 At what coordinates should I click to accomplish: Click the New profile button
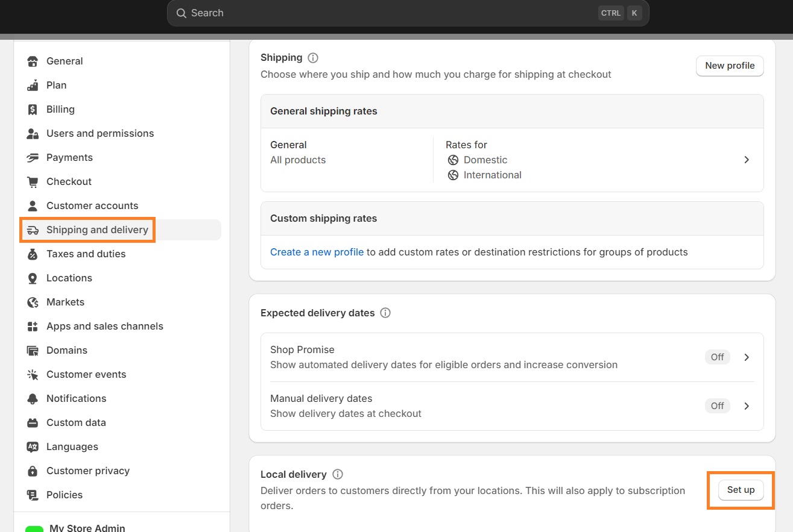pos(730,66)
